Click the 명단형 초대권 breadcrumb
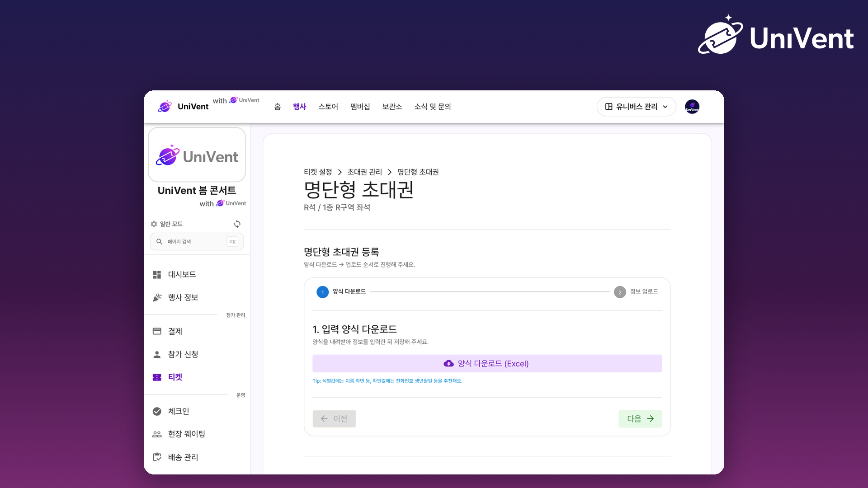This screenshot has width=868, height=488. (418, 172)
